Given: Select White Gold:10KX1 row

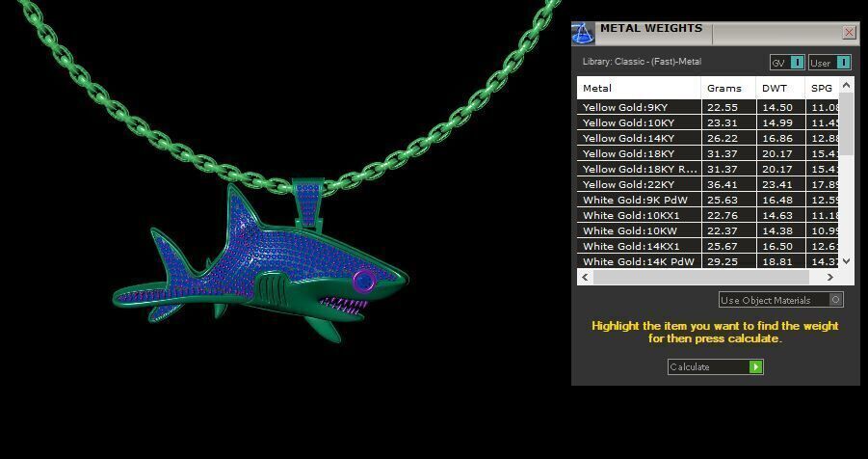Looking at the screenshot, I should click(708, 216).
